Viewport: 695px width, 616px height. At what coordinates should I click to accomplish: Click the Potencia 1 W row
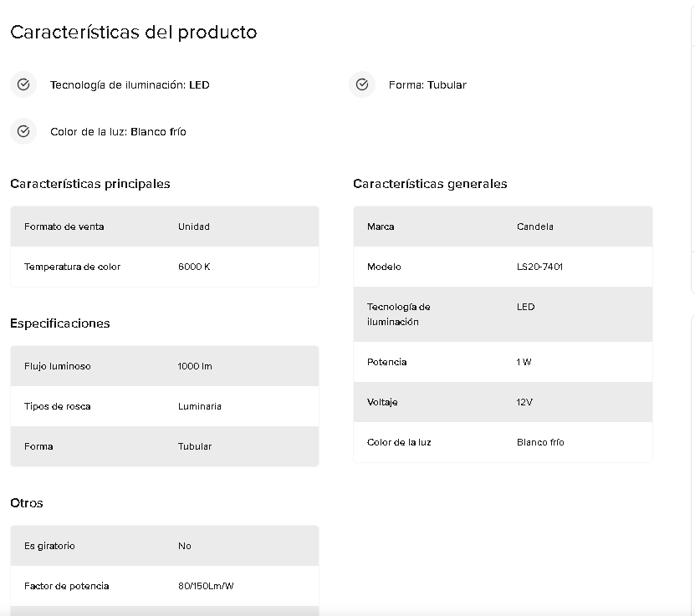click(x=503, y=362)
